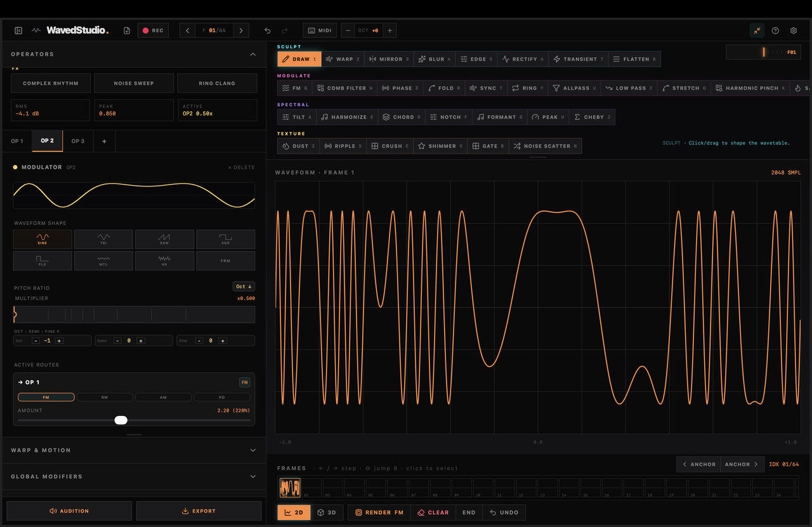Click the Render FM button
812x527 pixels.
(379, 512)
